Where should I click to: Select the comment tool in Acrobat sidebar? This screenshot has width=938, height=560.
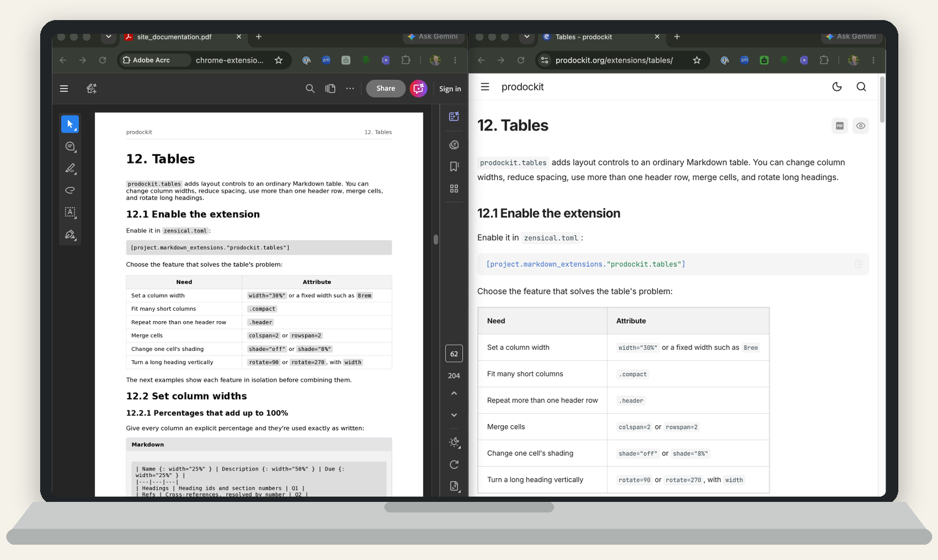pyautogui.click(x=70, y=146)
